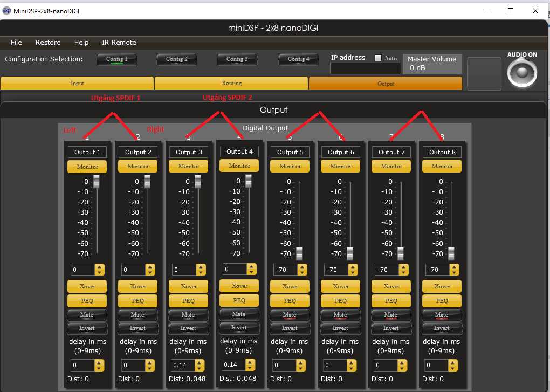Click Monitor button for Output 1
This screenshot has height=392, width=550.
tap(87, 167)
